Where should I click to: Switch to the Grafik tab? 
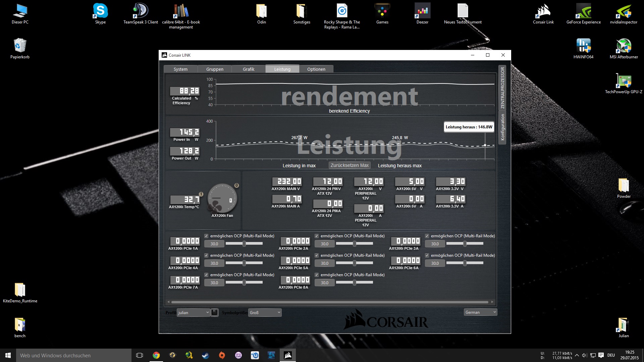[x=249, y=69]
